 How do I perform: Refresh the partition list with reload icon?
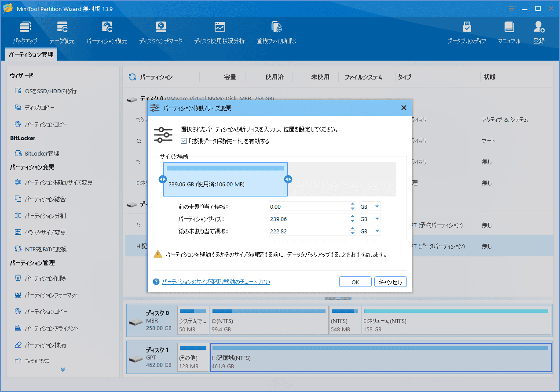click(132, 77)
